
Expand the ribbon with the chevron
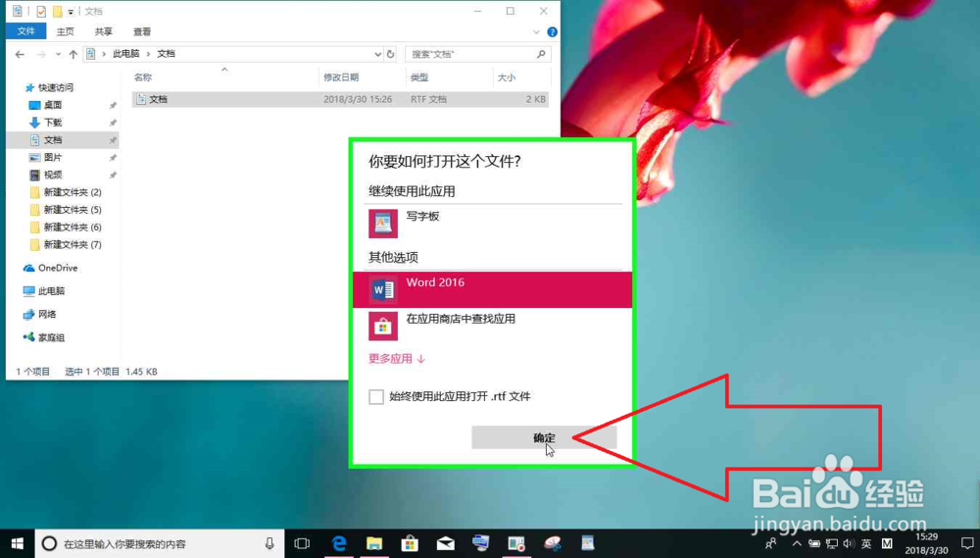tap(536, 32)
